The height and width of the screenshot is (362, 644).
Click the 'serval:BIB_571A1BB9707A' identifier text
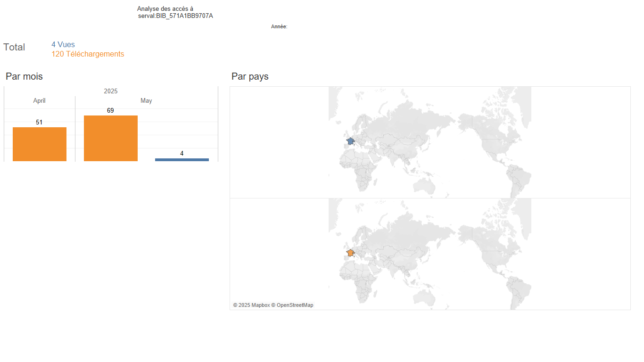click(x=175, y=16)
